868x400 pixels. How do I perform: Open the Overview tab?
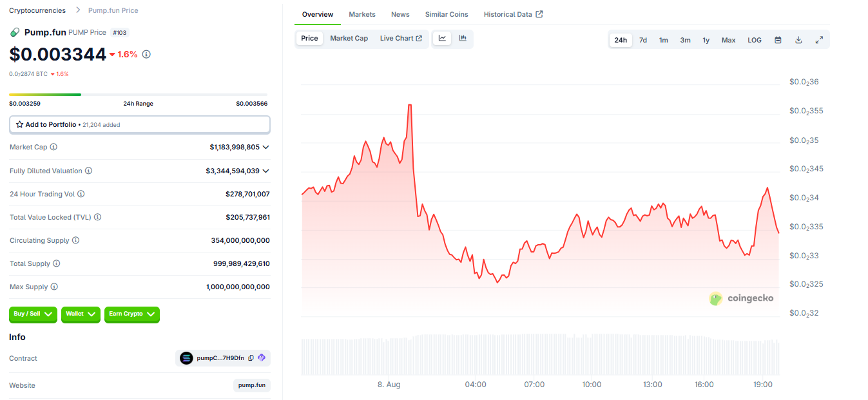coord(318,14)
